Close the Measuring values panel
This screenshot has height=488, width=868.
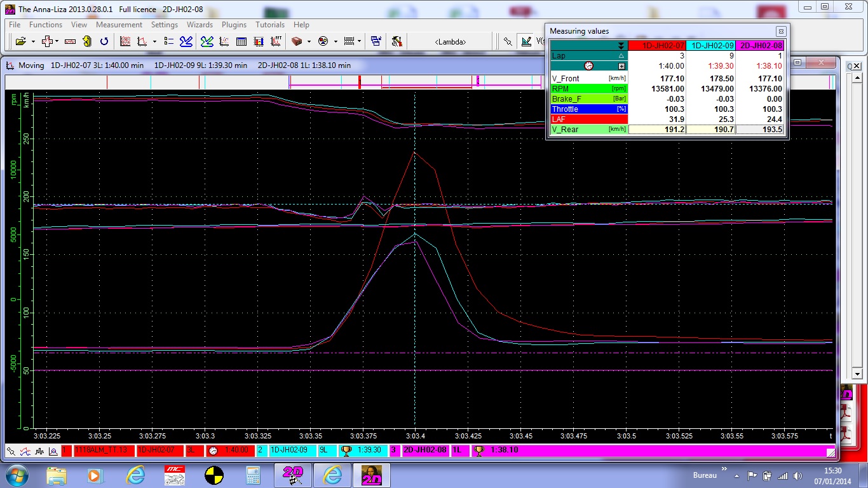click(x=780, y=31)
